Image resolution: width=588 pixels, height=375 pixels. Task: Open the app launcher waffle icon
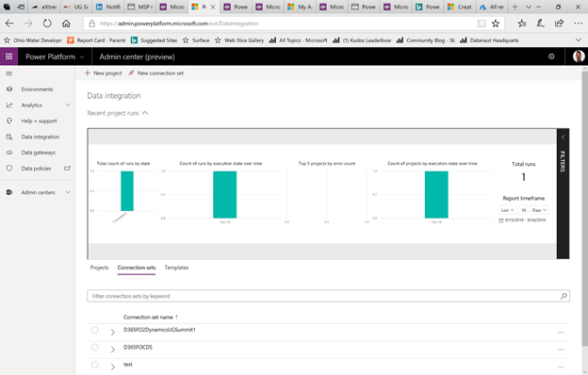(8, 57)
